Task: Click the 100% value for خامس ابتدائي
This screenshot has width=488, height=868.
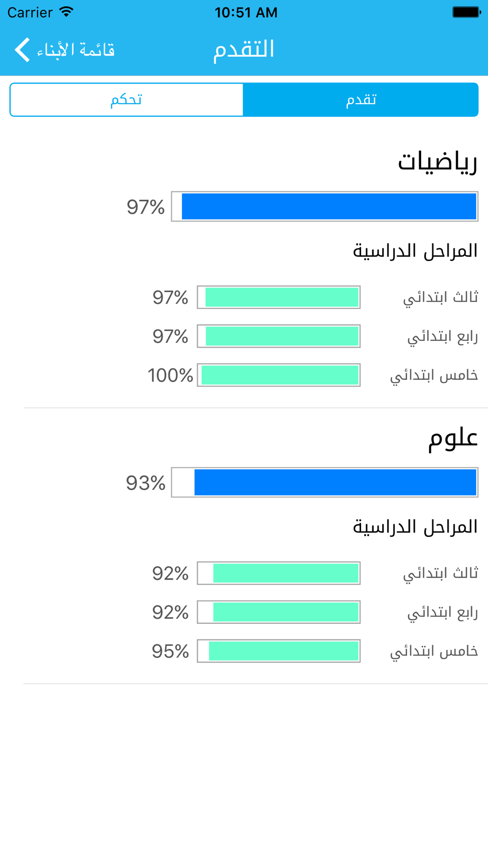Action: point(170,375)
